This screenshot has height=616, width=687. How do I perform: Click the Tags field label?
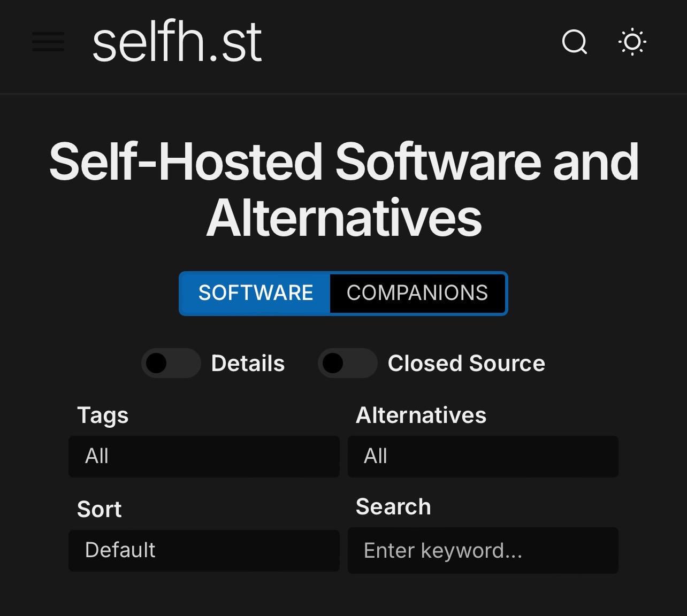(103, 415)
